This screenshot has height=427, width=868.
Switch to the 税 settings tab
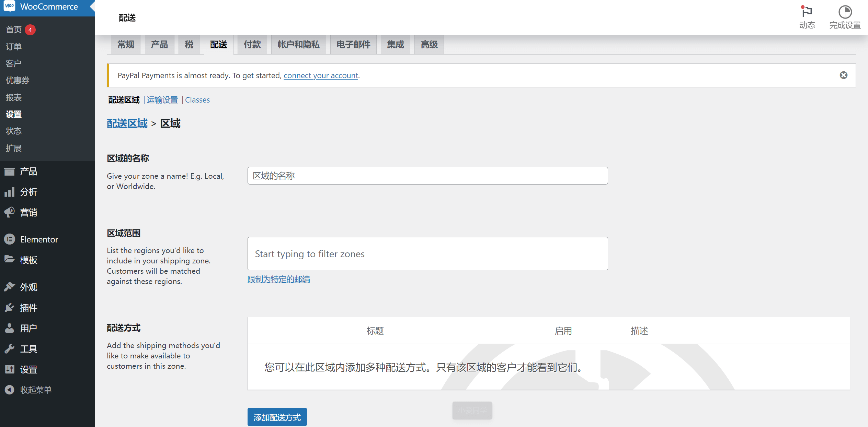189,45
